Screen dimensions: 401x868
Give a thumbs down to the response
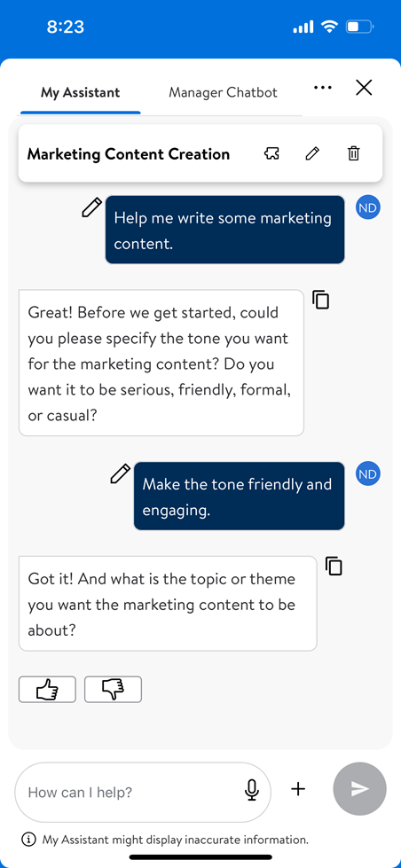click(113, 690)
